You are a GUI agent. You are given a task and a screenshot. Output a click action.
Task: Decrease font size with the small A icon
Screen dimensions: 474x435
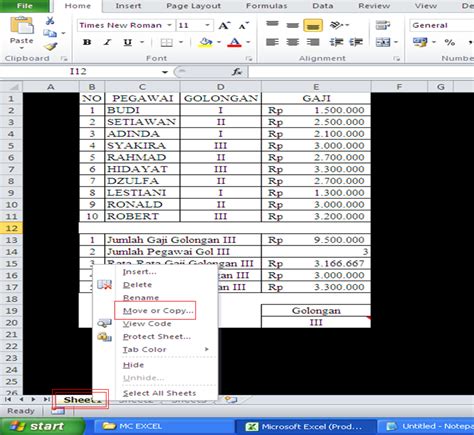(x=244, y=25)
